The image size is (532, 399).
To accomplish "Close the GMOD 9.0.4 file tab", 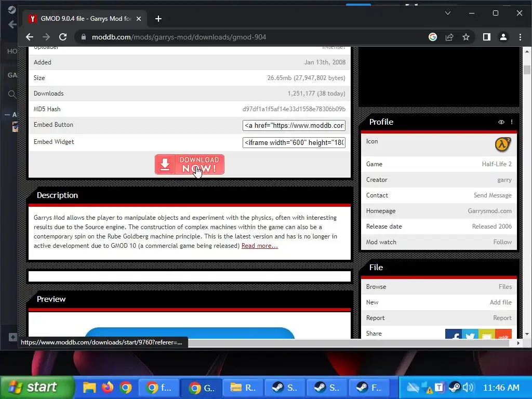I will [x=138, y=19].
